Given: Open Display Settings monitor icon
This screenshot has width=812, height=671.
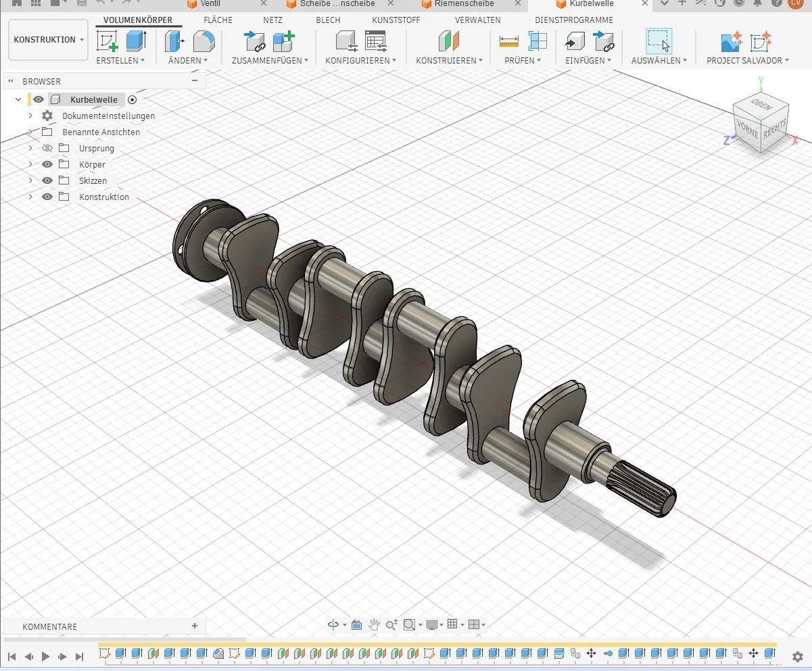Looking at the screenshot, I should tap(431, 624).
